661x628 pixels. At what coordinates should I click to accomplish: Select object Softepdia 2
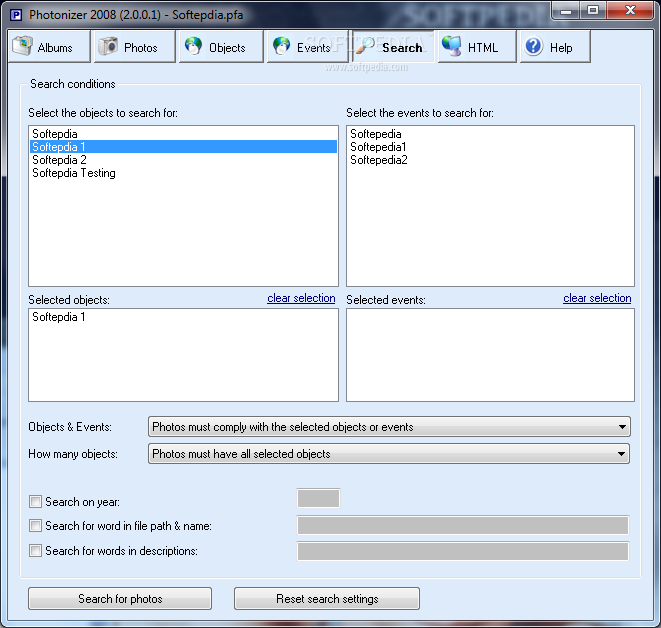184,160
